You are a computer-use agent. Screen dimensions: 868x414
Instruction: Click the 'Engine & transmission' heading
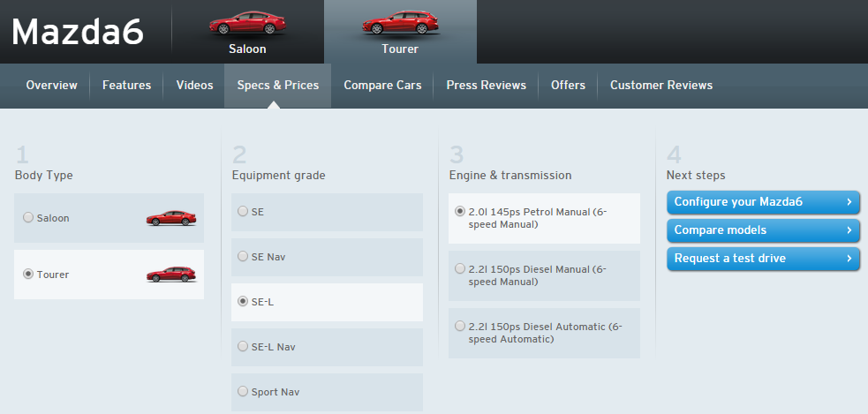click(x=510, y=176)
